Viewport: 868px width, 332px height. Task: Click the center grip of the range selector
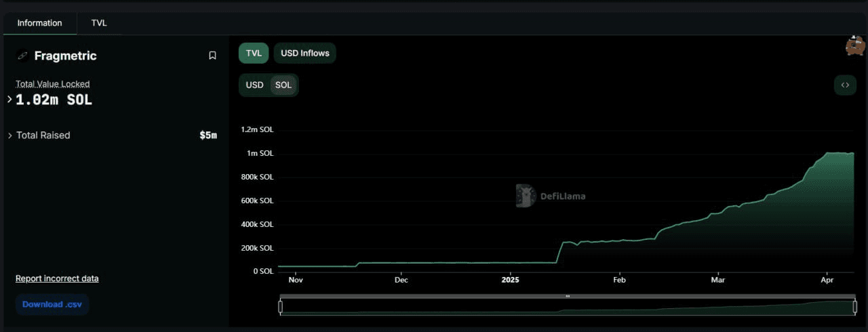coord(568,296)
